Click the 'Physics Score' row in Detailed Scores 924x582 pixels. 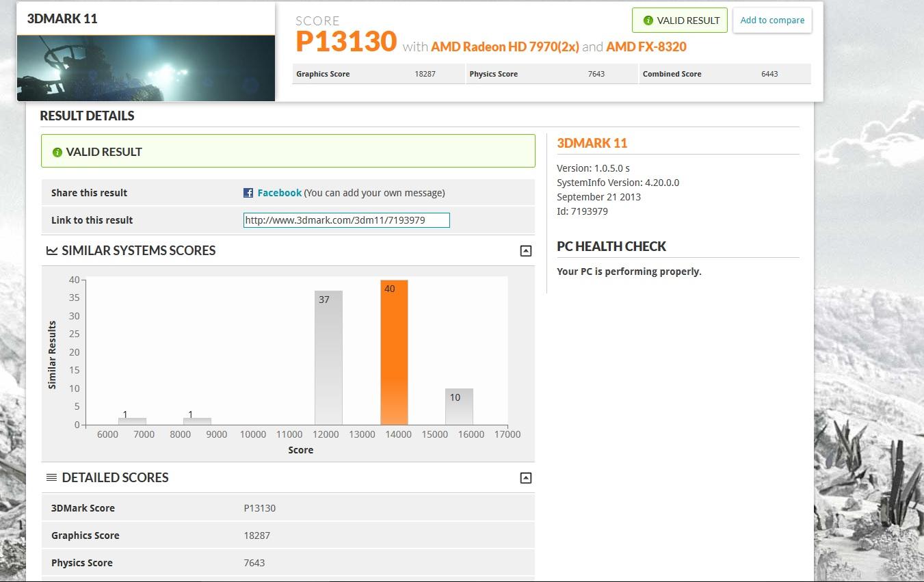click(287, 563)
